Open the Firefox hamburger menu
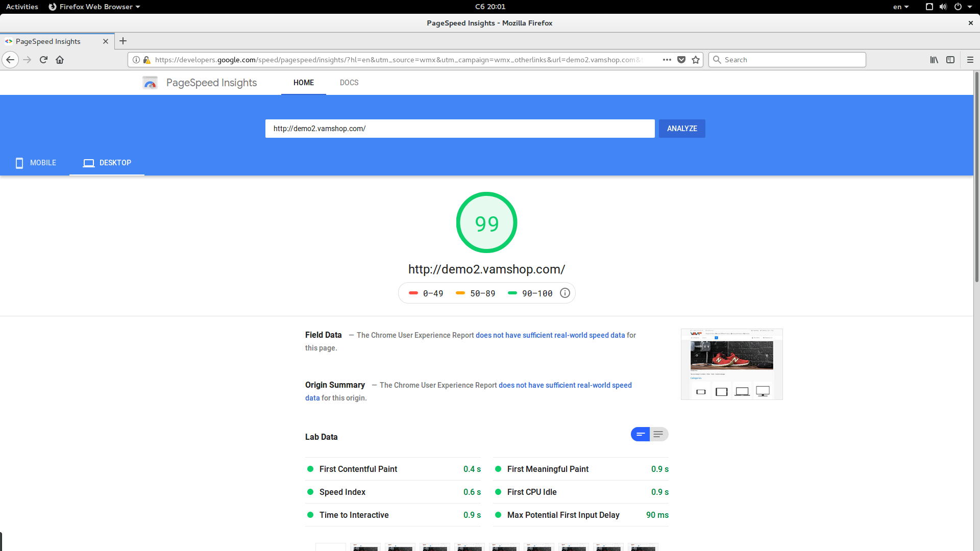 [x=970, y=60]
